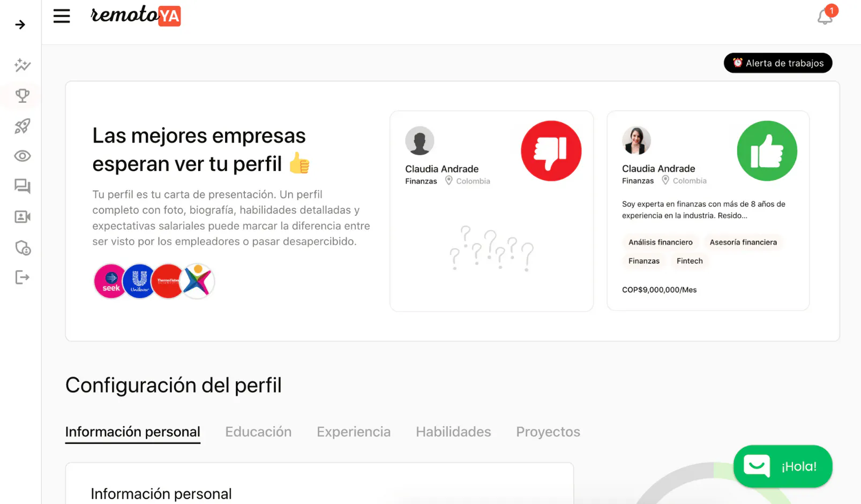The image size is (861, 504).
Task: Click "Claudia Andrade" name in the thumbs-down card
Action: point(442,169)
